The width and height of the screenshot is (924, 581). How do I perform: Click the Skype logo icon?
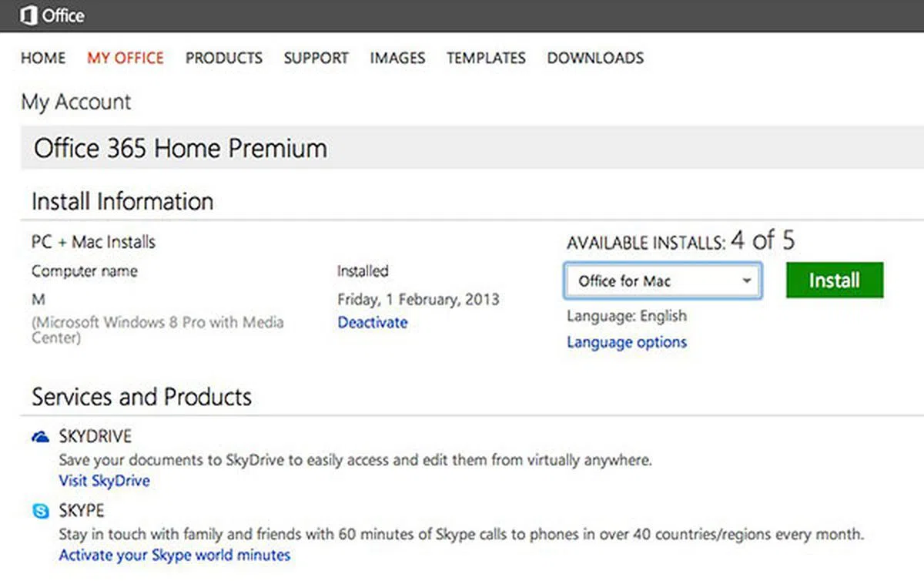pyautogui.click(x=40, y=511)
